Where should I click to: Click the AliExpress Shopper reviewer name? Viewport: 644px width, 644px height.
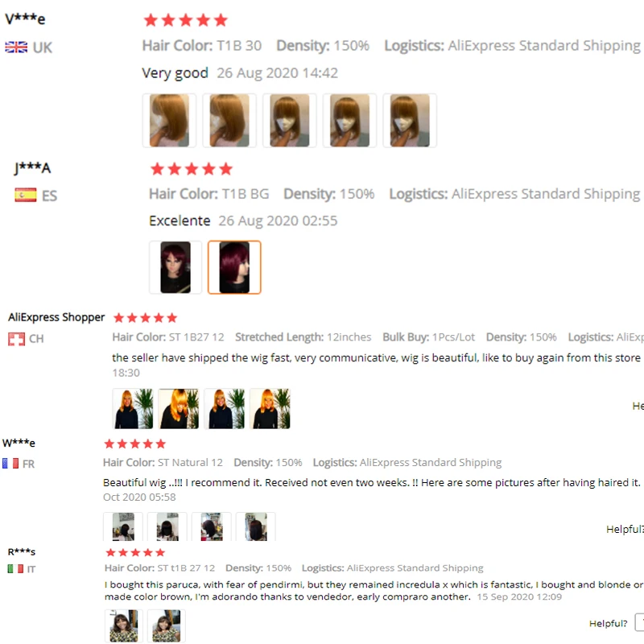coord(56,317)
